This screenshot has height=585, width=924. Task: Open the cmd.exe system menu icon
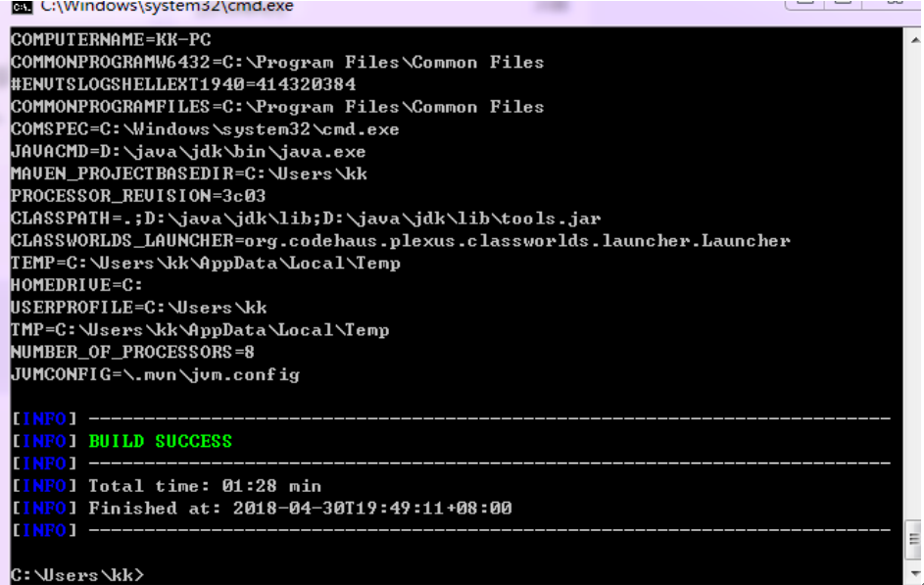point(22,7)
